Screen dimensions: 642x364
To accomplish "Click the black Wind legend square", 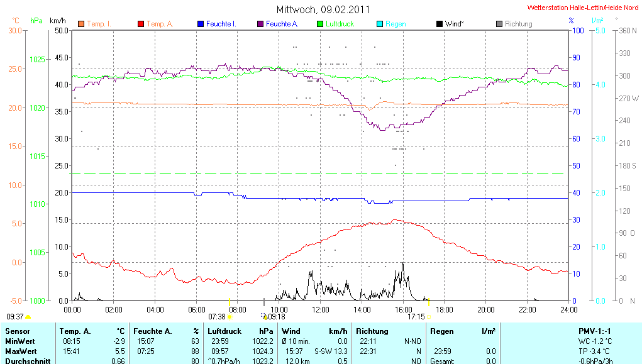I will click(x=439, y=24).
